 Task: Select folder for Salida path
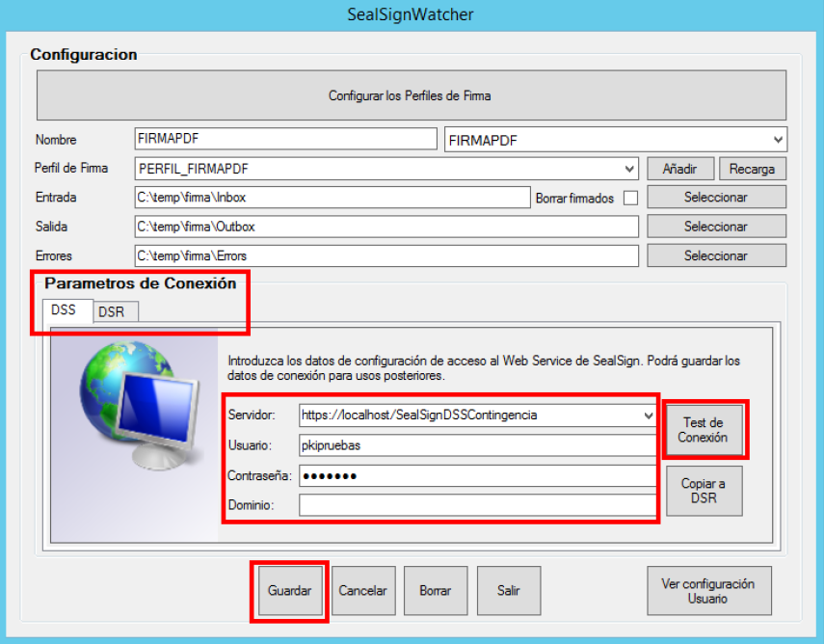pyautogui.click(x=716, y=227)
